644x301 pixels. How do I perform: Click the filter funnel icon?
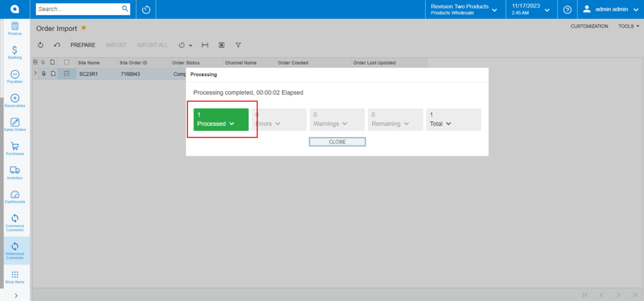pyautogui.click(x=238, y=45)
